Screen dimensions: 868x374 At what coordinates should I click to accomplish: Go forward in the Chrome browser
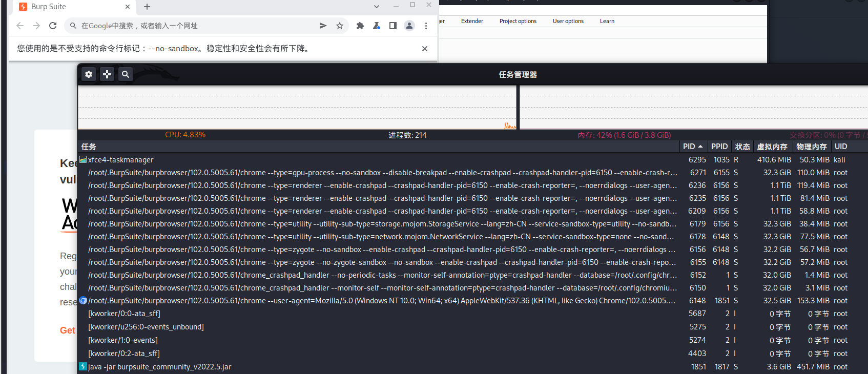[36, 26]
